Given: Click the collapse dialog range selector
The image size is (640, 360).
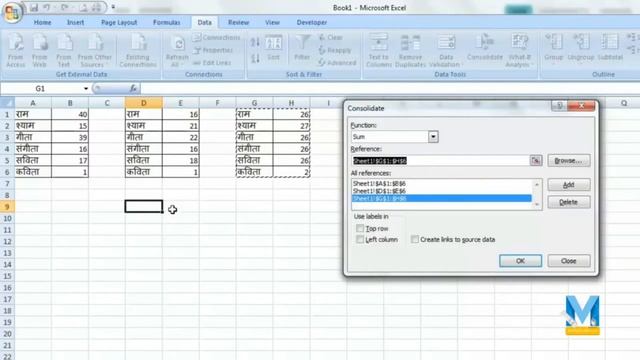Looking at the screenshot, I should tap(536, 160).
